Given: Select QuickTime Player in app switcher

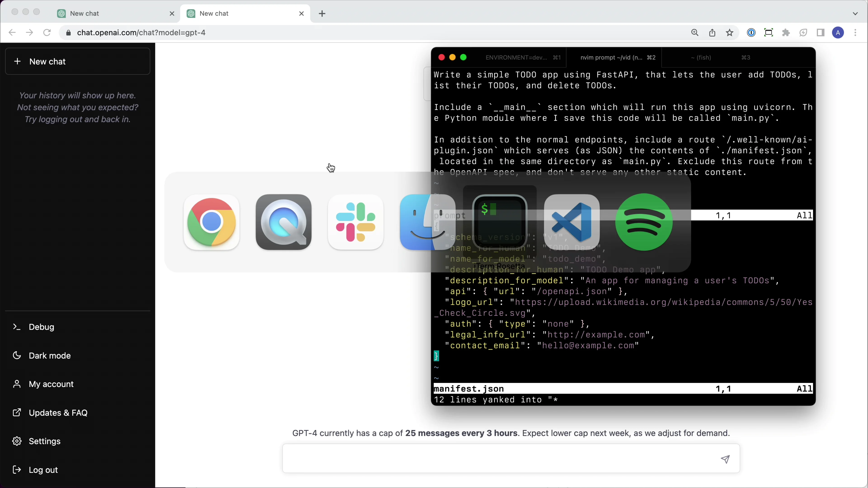Looking at the screenshot, I should point(283,222).
